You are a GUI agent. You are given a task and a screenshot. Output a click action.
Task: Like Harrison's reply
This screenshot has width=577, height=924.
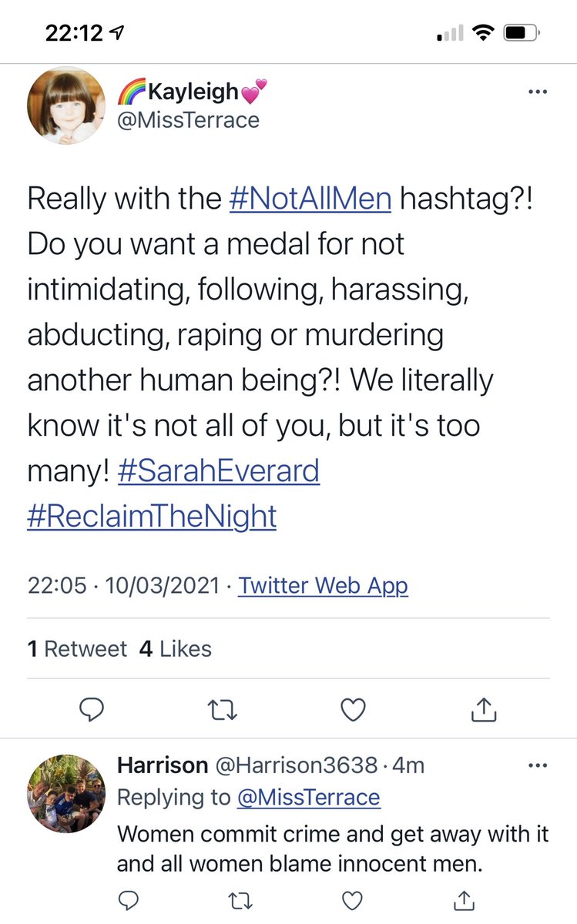click(x=352, y=899)
